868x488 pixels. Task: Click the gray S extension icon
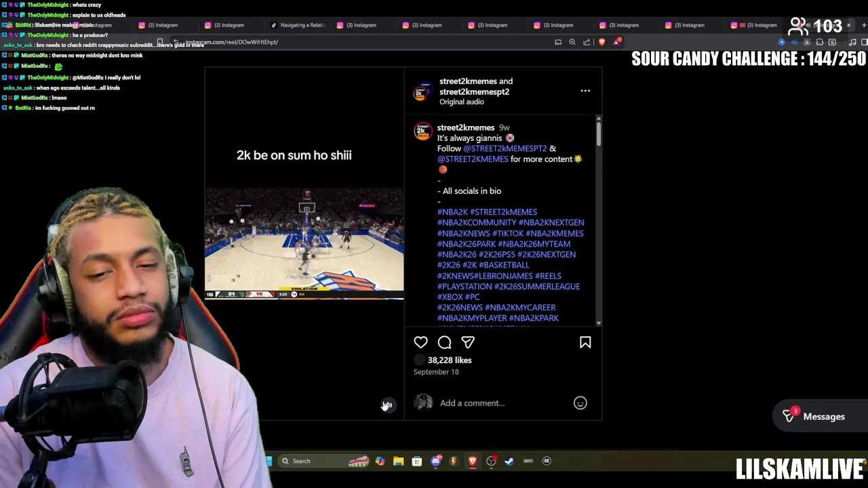coord(807,42)
